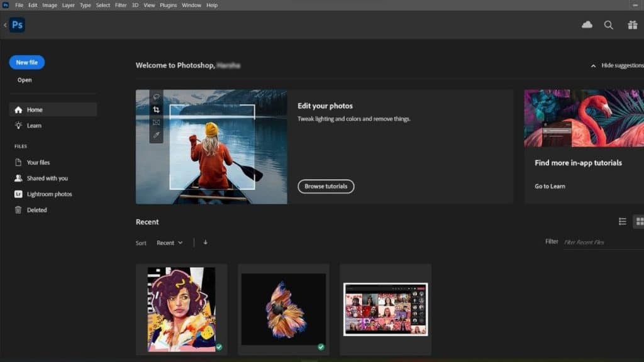Click the Browse tutorials button
The height and width of the screenshot is (362, 644).
(326, 186)
